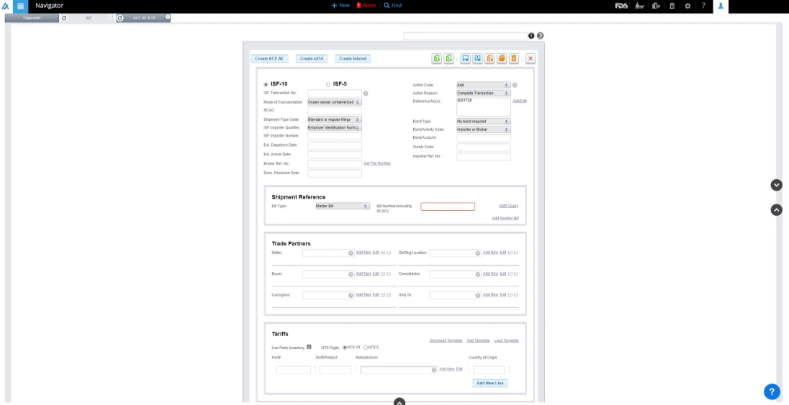789x405 pixels.
Task: Click the Create ACE AII button
Action: point(270,59)
